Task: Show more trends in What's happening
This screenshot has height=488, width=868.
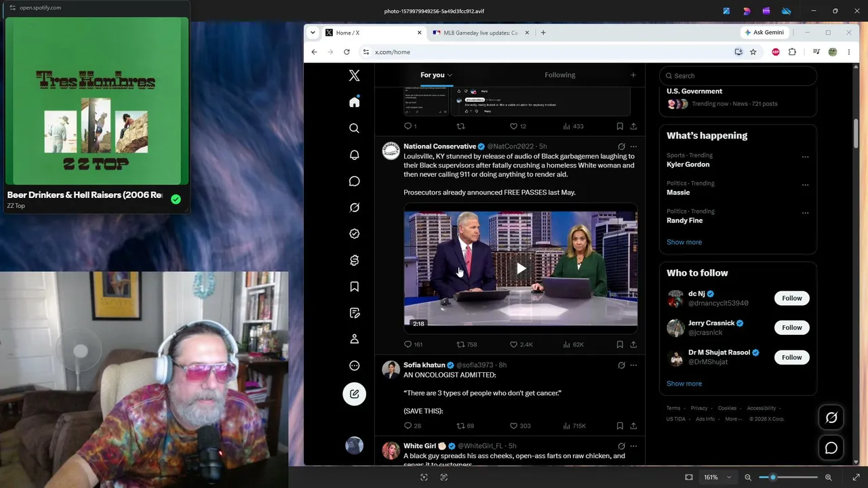Action: [684, 242]
